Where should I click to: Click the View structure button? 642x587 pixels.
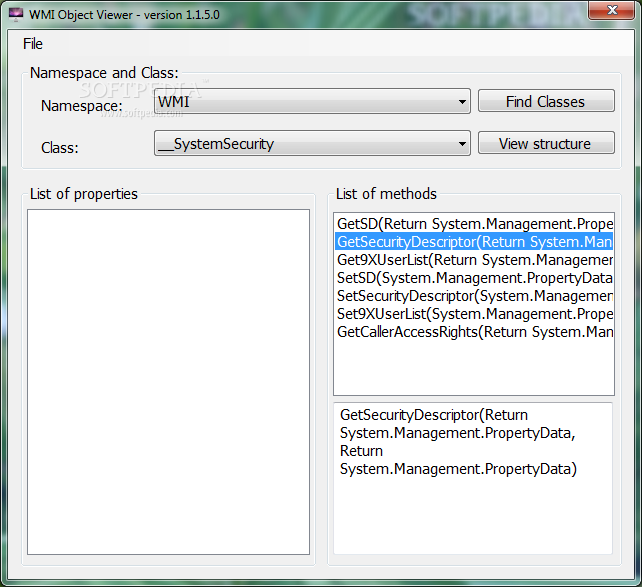pyautogui.click(x=546, y=143)
